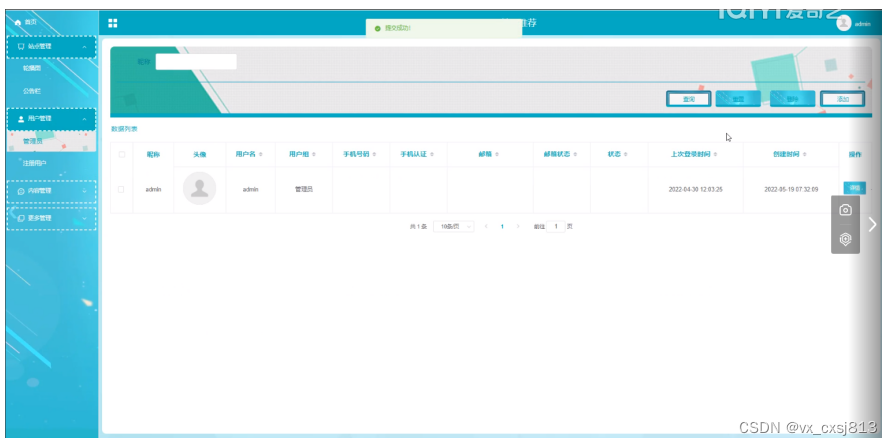This screenshot has width=892, height=445.
Task: Expand the 更多管理 sidebar group
Action: 51,219
